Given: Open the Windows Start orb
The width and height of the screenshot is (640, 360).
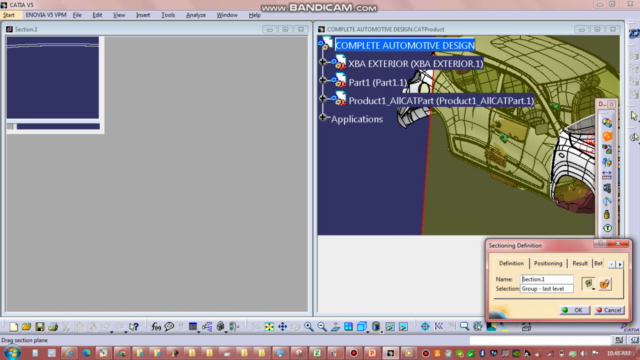Looking at the screenshot, I should coord(12,353).
